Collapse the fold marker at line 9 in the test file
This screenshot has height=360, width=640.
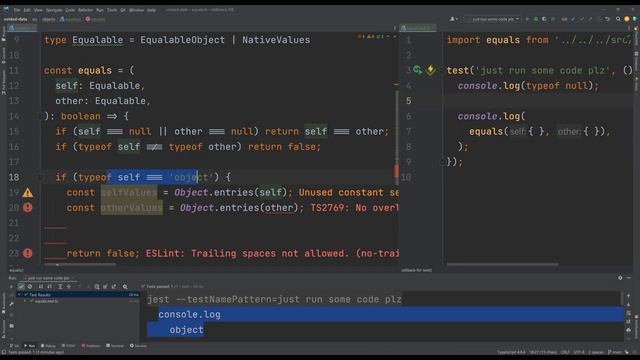pyautogui.click(x=442, y=162)
